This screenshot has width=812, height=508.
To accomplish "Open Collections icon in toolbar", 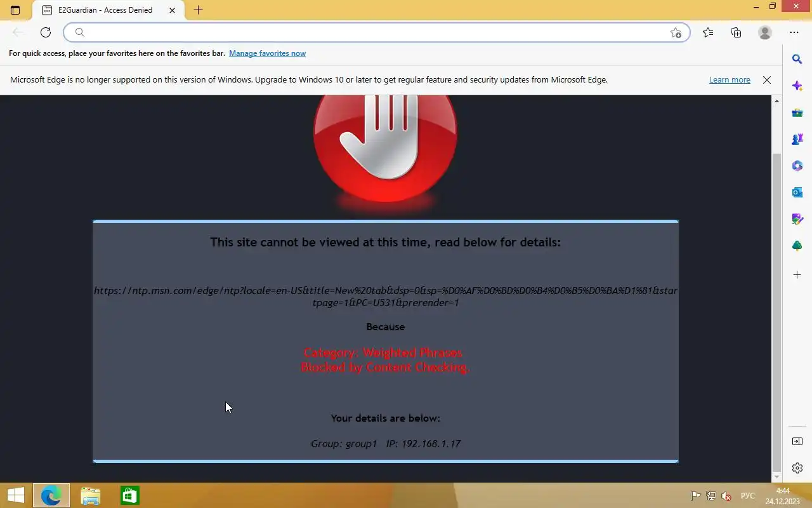I will (x=736, y=32).
